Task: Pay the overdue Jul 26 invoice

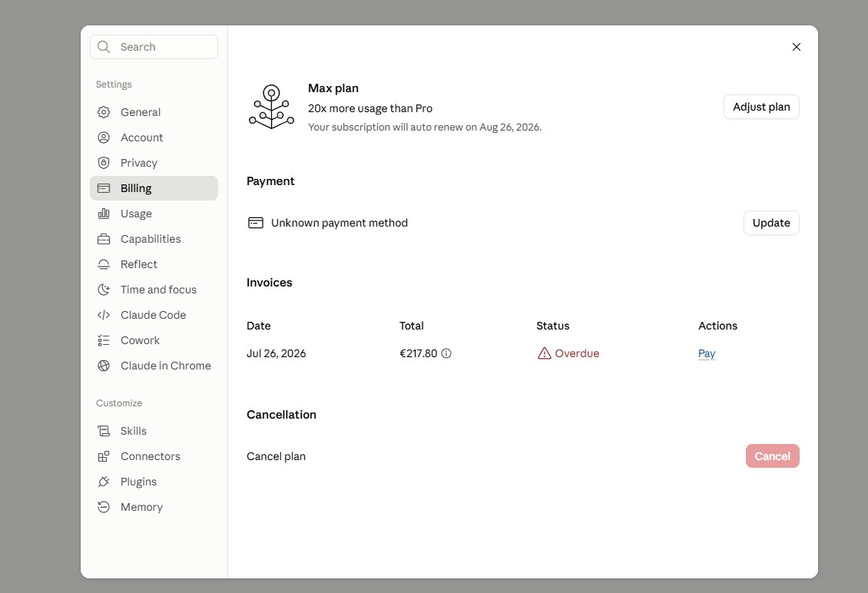Action: [707, 353]
